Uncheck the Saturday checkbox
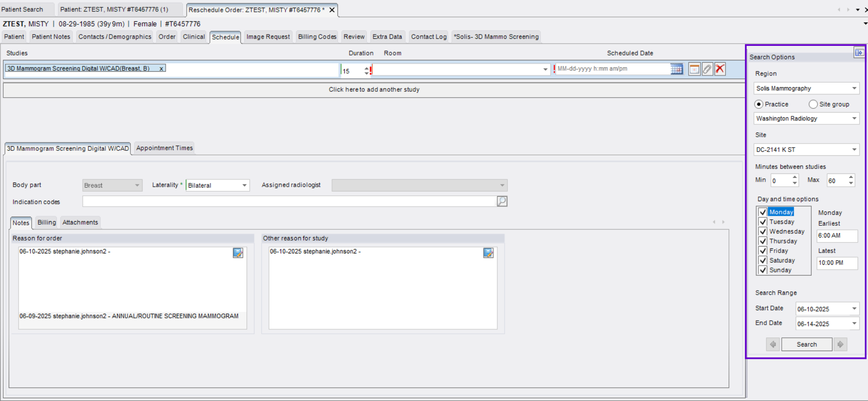Viewport: 868px width, 401px height. [x=763, y=260]
